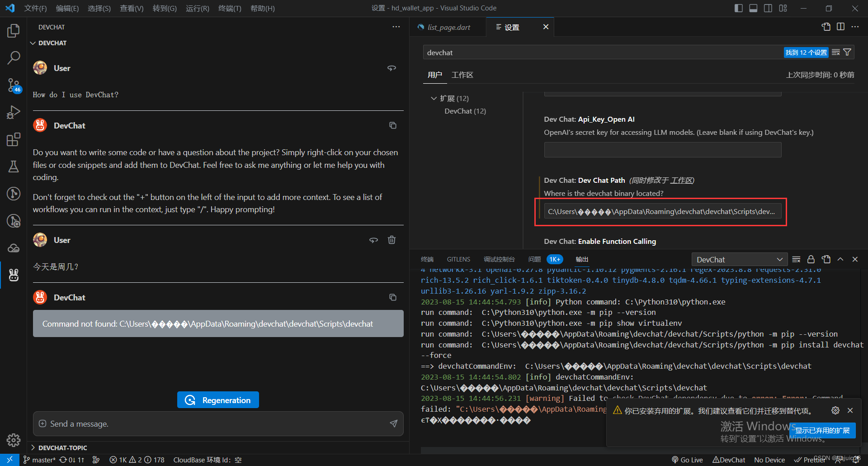Open the CloudBase cloud icon view

tap(14, 248)
